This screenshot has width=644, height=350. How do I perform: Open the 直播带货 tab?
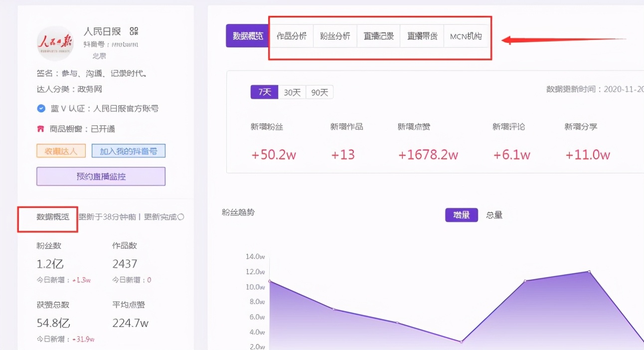pos(422,36)
